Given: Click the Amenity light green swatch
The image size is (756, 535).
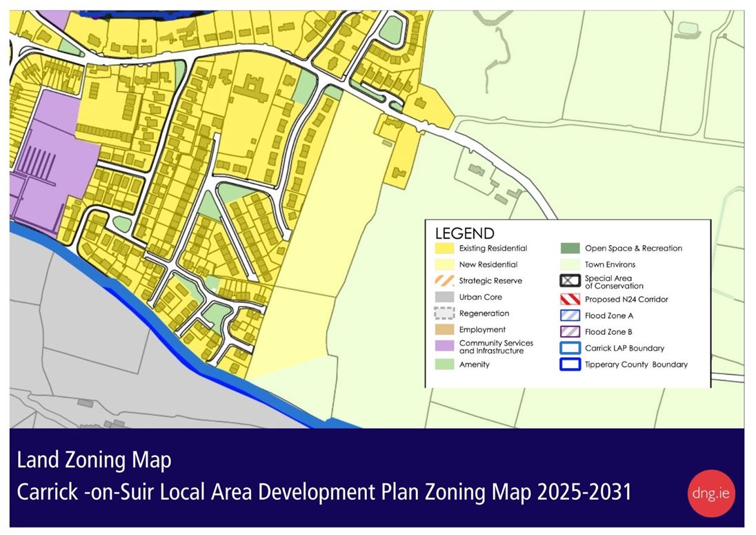Looking at the screenshot, I should [444, 364].
